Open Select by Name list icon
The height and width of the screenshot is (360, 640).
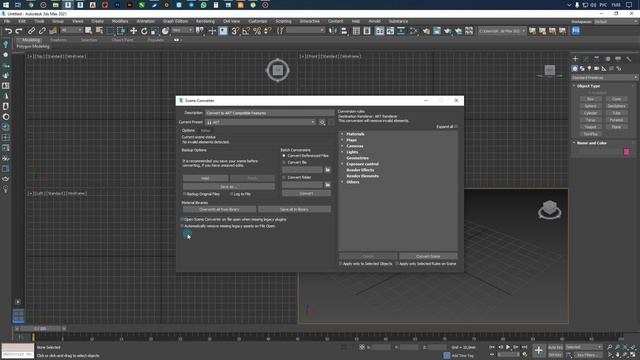[99, 31]
